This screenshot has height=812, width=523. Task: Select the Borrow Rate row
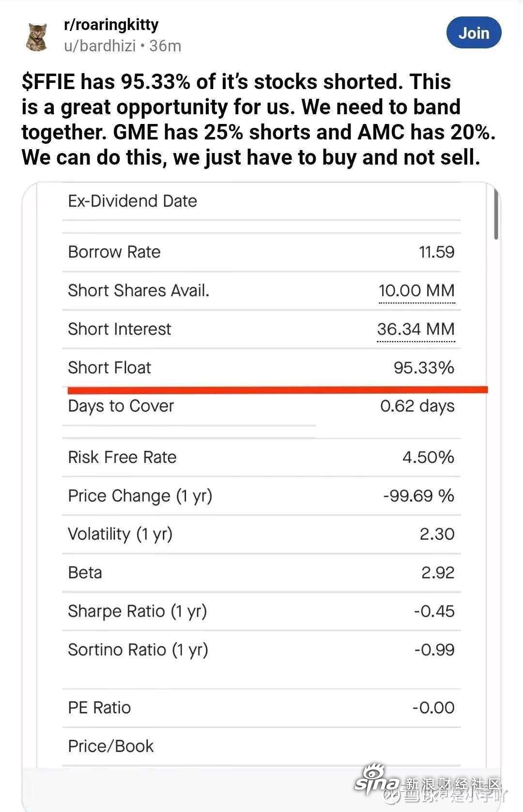(261, 252)
